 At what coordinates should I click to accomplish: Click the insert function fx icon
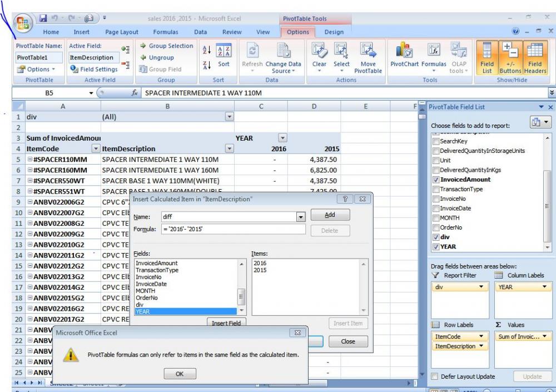click(x=135, y=93)
